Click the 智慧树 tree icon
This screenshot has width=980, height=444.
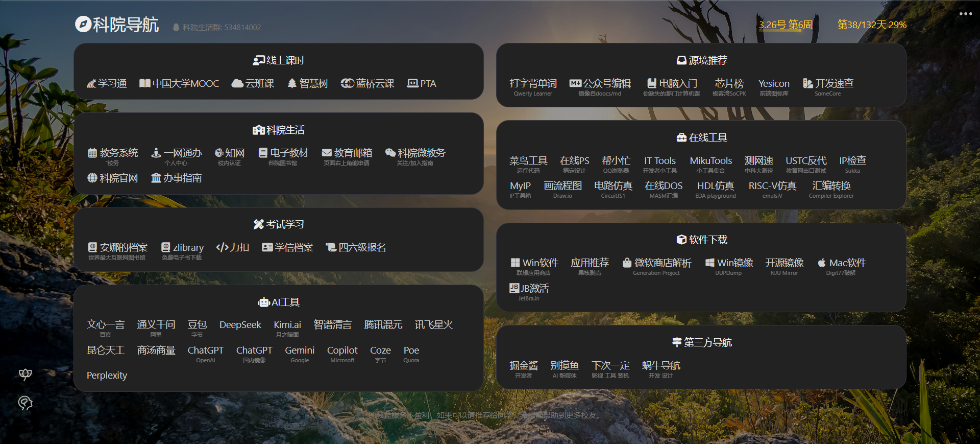tap(292, 83)
